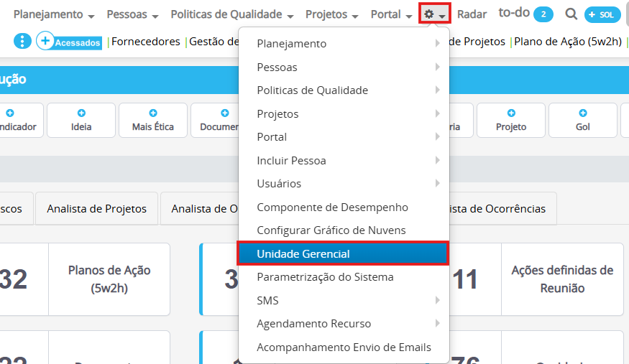629x364 pixels.
Task: Click the + SOL button
Action: tap(602, 15)
